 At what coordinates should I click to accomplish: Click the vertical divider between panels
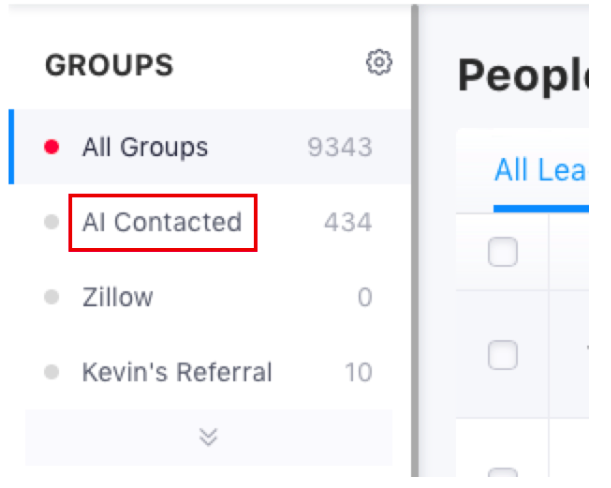pyautogui.click(x=415, y=240)
